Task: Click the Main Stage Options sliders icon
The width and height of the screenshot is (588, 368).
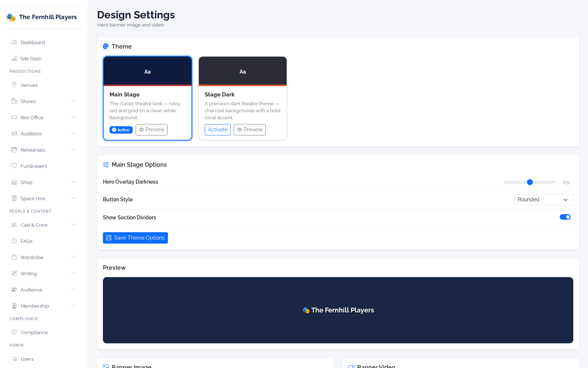Action: tap(106, 164)
